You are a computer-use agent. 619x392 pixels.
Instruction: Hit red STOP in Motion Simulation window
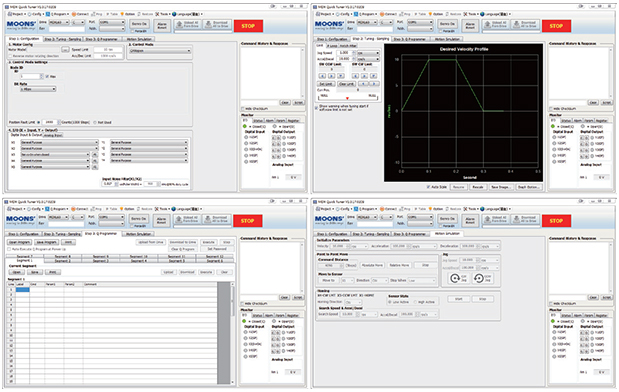556,221
